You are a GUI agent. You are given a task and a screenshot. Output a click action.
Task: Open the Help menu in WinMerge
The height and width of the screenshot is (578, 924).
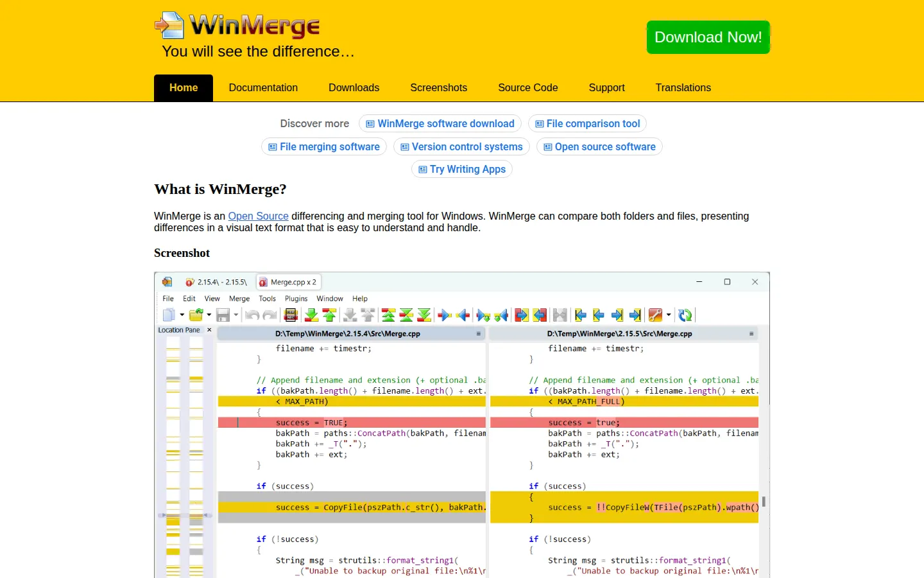coord(360,299)
